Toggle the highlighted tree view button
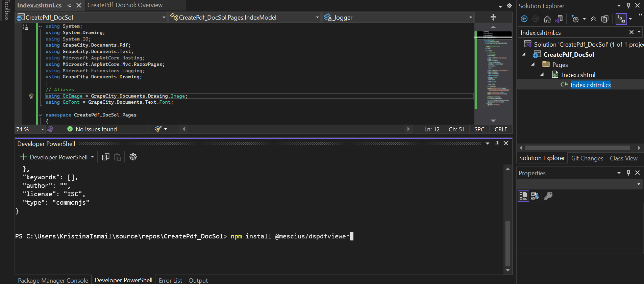The width and height of the screenshot is (644, 284). (x=621, y=19)
